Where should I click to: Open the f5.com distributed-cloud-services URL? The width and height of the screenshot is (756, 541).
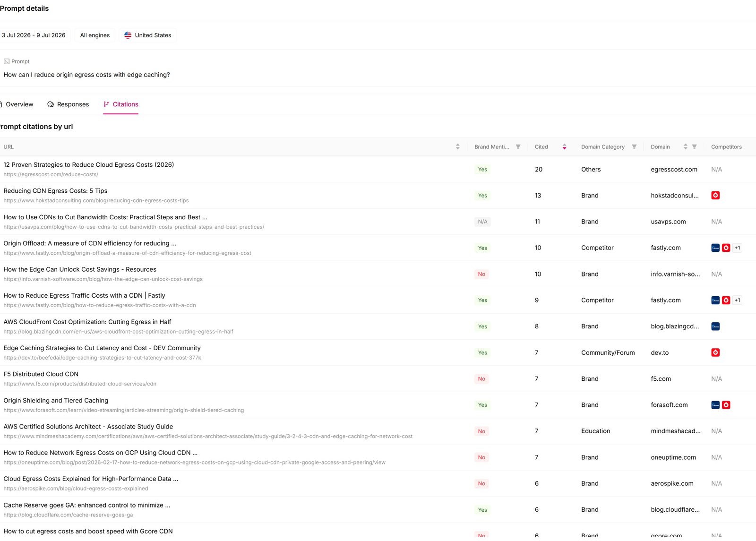80,384
